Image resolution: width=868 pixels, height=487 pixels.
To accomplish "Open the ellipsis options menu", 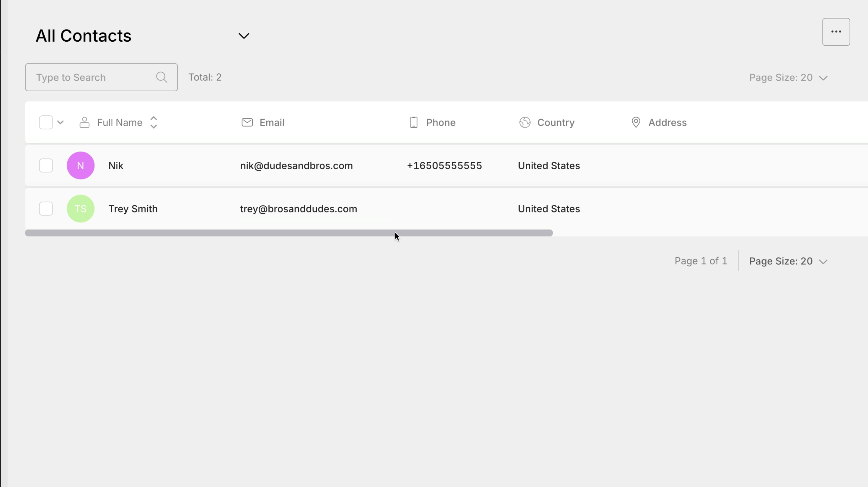I will point(836,32).
